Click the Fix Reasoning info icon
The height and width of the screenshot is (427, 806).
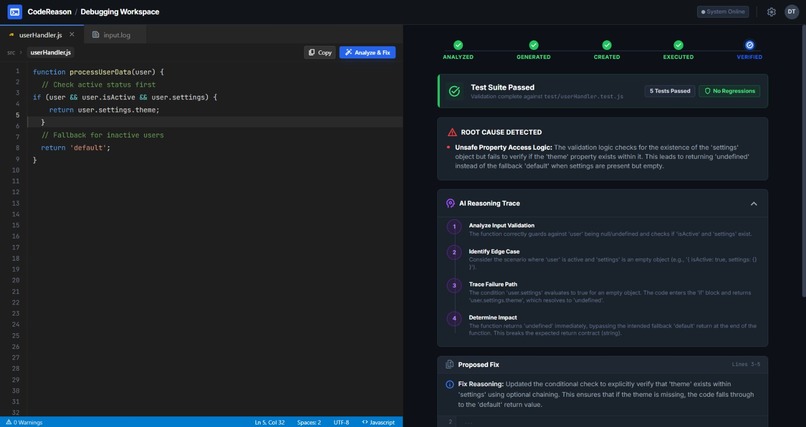pyautogui.click(x=450, y=384)
